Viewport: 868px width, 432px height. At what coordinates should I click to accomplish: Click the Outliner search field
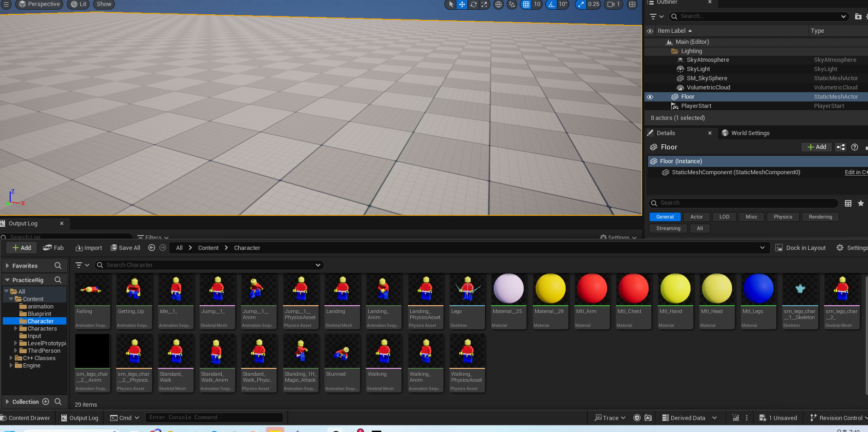click(758, 17)
